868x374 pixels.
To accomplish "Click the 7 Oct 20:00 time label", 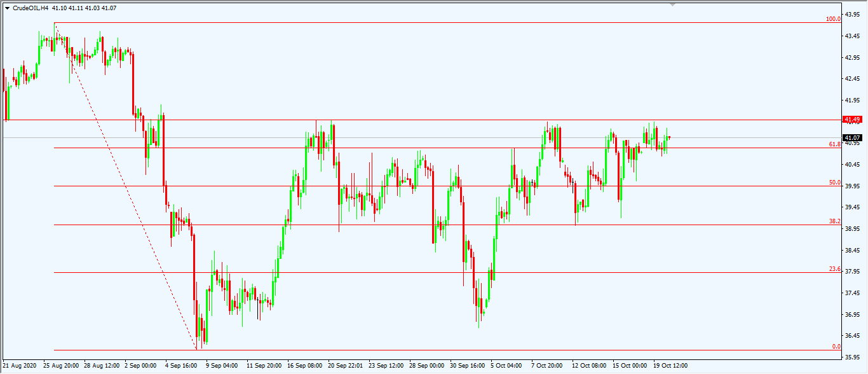I will click(548, 366).
